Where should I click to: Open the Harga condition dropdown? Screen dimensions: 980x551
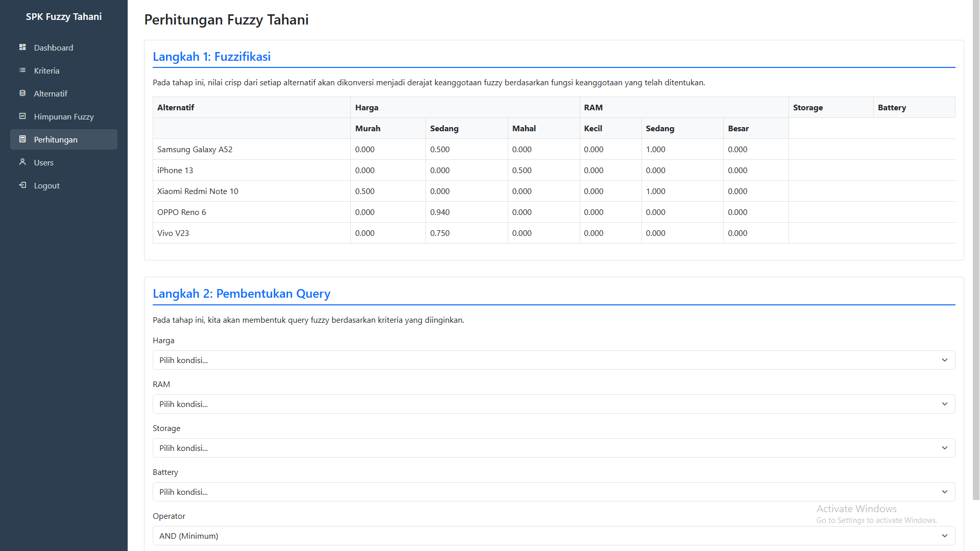tap(554, 360)
